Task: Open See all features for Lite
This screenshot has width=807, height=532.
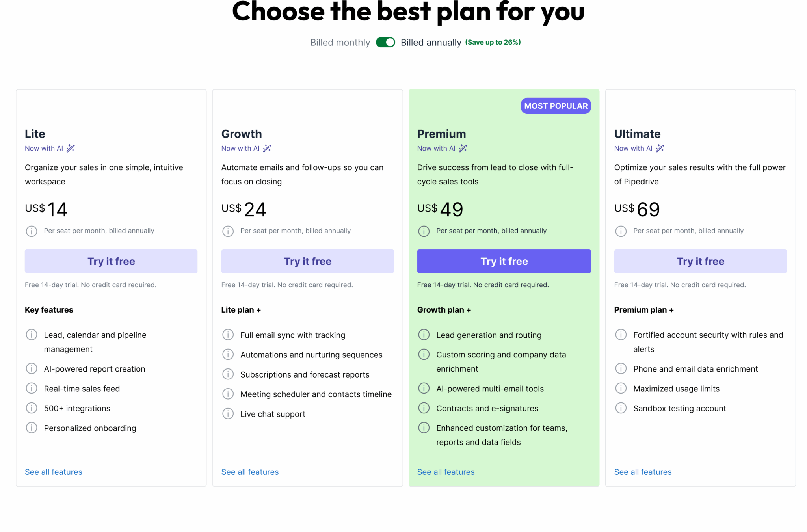Action: tap(54, 472)
